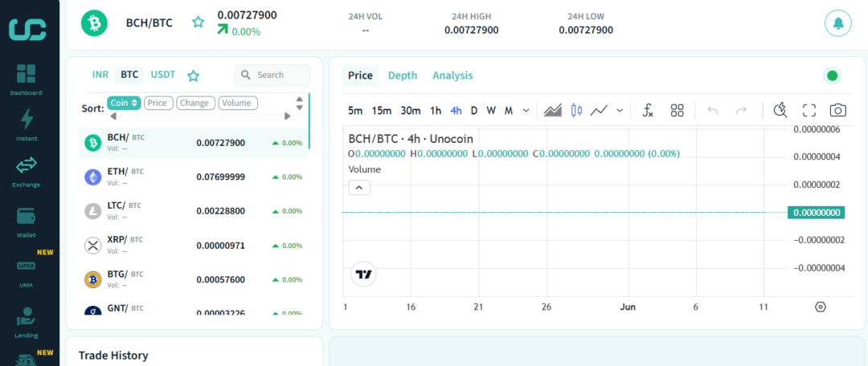Select the candlestick chart style icon
The image size is (868, 366).
(576, 111)
